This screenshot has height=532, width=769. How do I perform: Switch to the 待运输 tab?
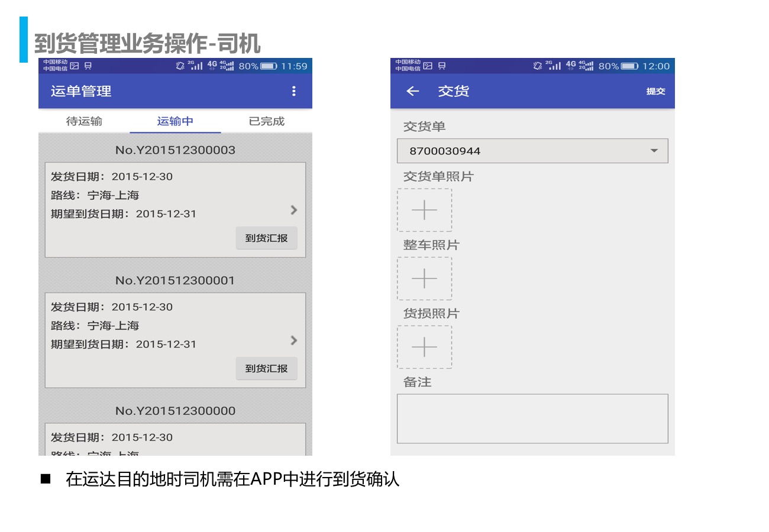(x=84, y=121)
